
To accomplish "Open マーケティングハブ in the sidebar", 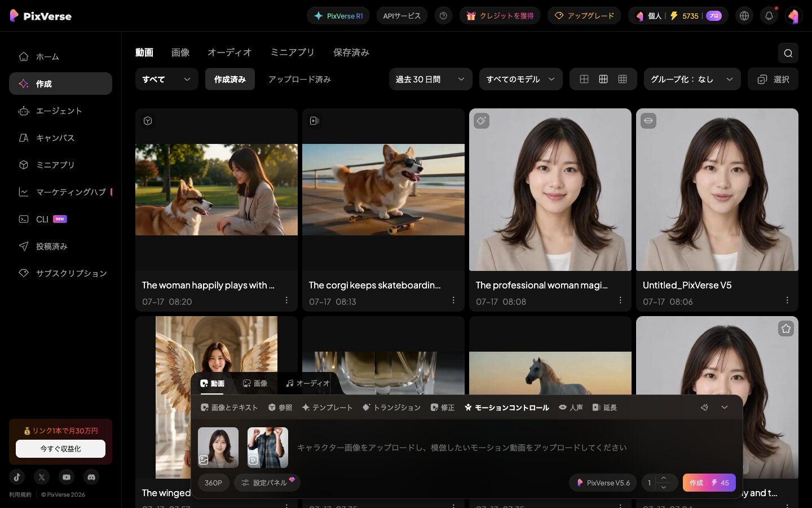I will coord(60,192).
